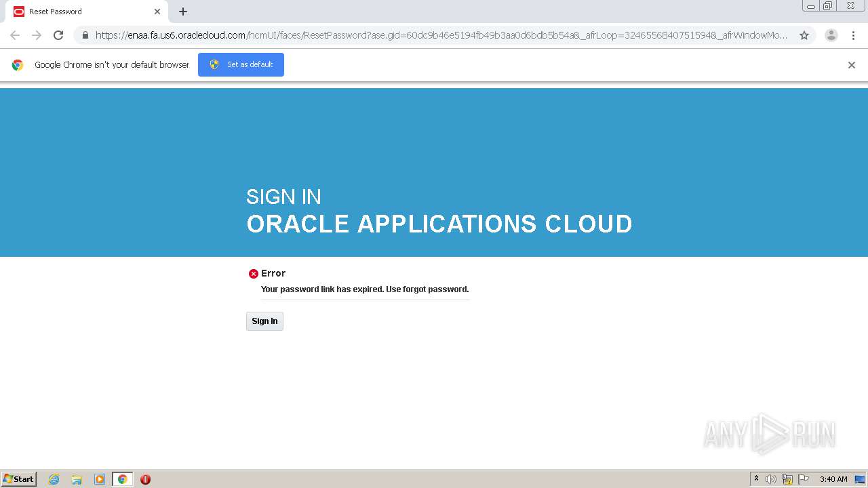Screen dimensions: 868x488
Task: Show hidden tray icons arrow
Action: (x=756, y=479)
